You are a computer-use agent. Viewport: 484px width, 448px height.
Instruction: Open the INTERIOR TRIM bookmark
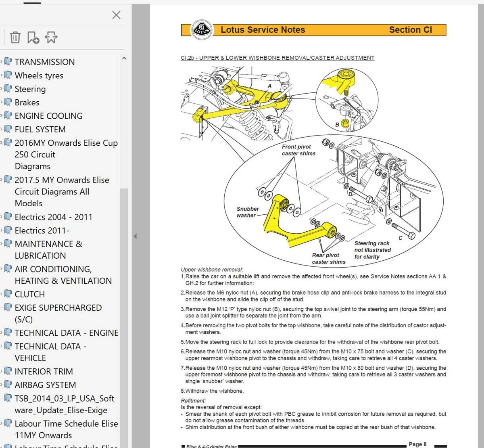[x=44, y=371]
